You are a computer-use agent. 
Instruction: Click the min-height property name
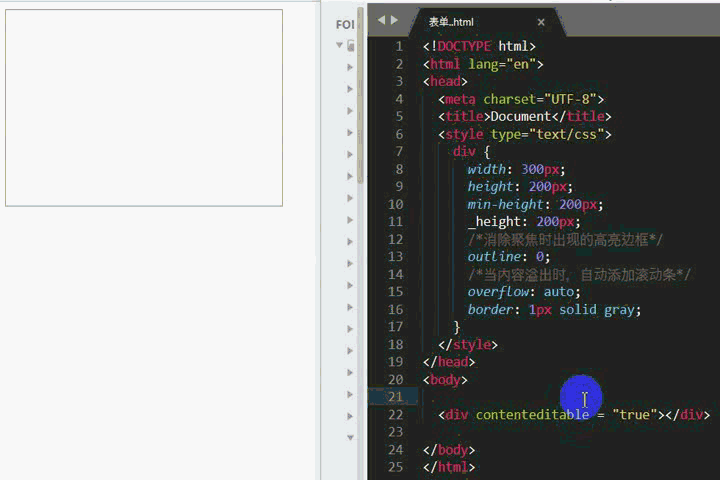[x=505, y=204]
